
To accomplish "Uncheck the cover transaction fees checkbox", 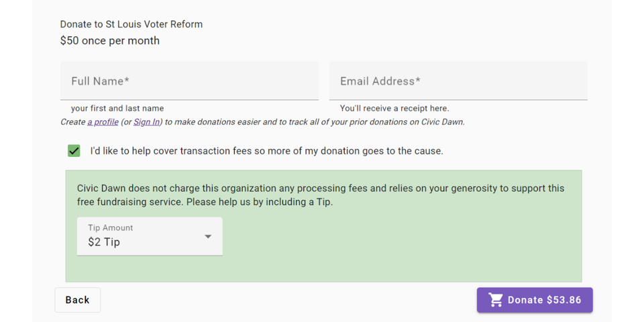I will pyautogui.click(x=74, y=151).
